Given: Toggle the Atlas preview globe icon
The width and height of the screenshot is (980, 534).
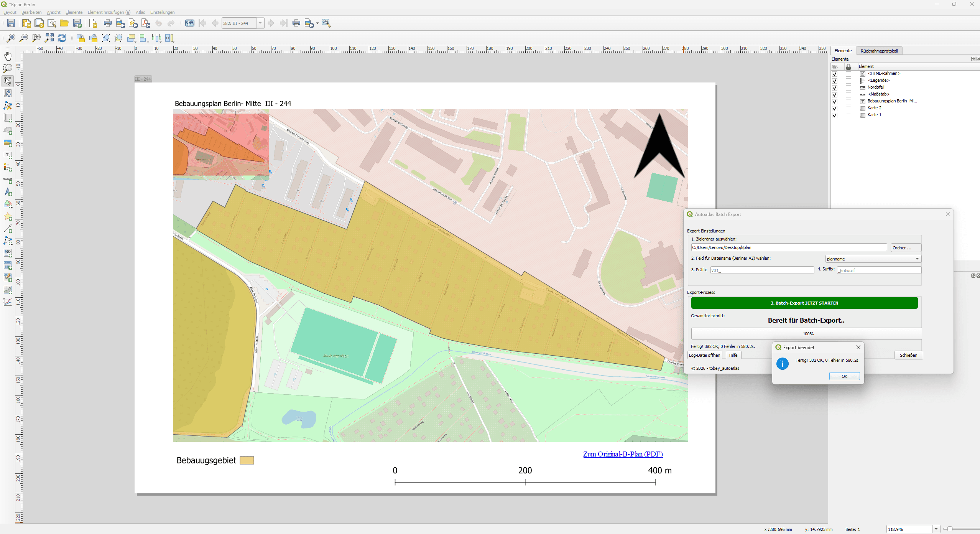Looking at the screenshot, I should 190,23.
